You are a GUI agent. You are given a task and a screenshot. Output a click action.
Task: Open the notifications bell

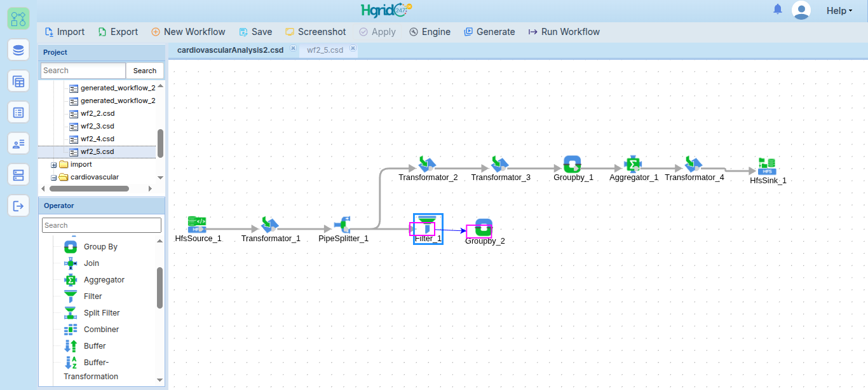(778, 10)
